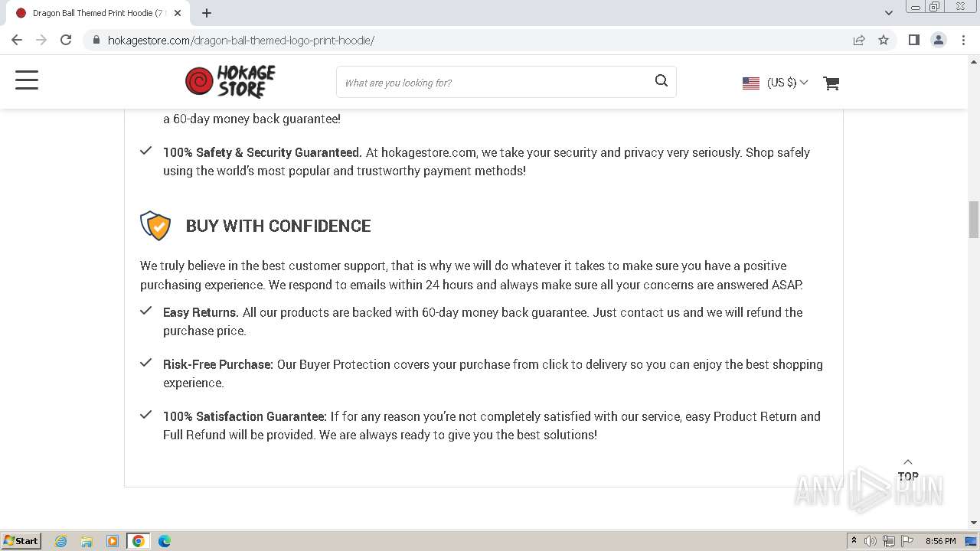The image size is (980, 551).
Task: Click the address bar URL
Action: point(241,40)
